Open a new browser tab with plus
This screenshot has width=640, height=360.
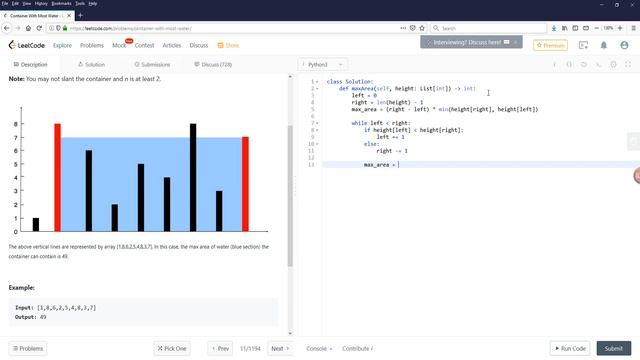point(80,16)
